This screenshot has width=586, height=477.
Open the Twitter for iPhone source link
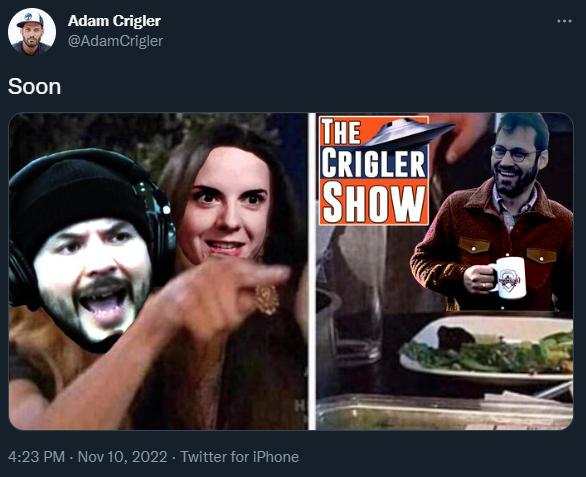(x=240, y=457)
